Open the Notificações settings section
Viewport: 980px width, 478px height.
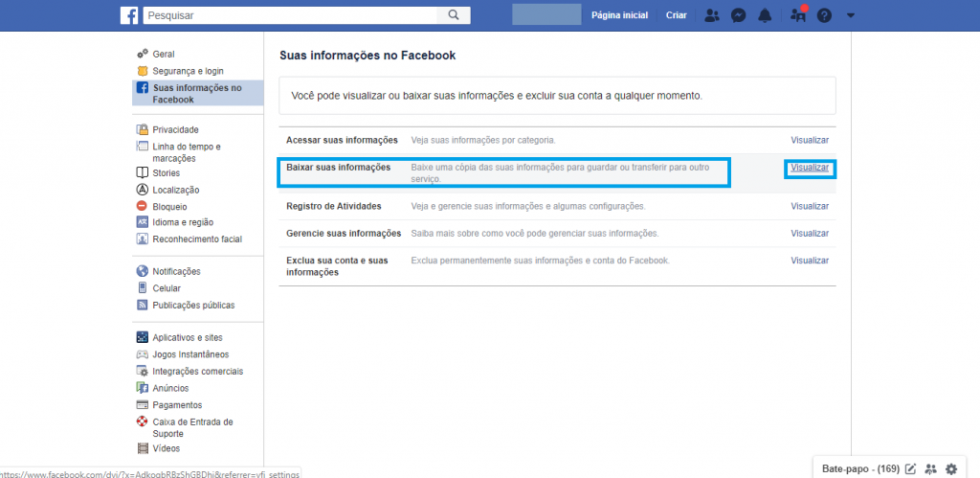[x=176, y=271]
